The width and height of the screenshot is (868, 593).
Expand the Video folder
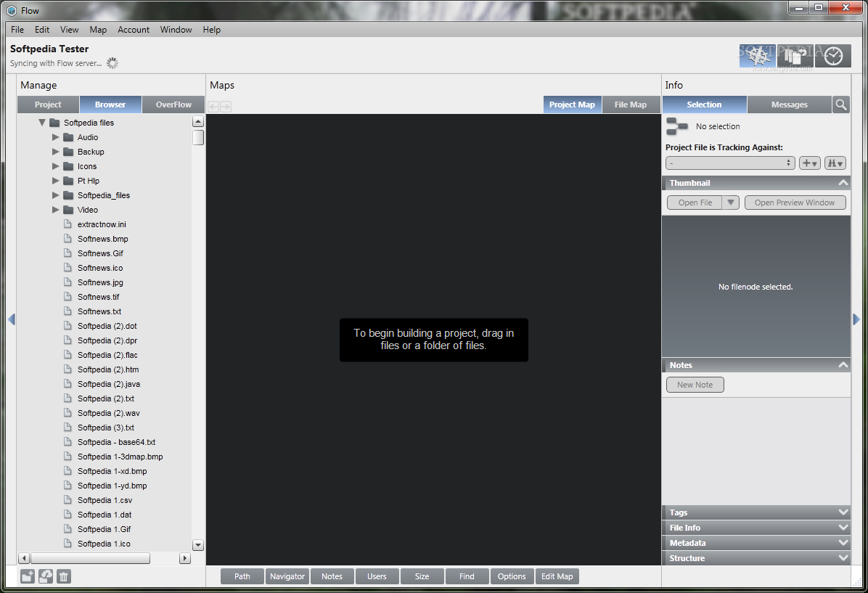point(55,209)
